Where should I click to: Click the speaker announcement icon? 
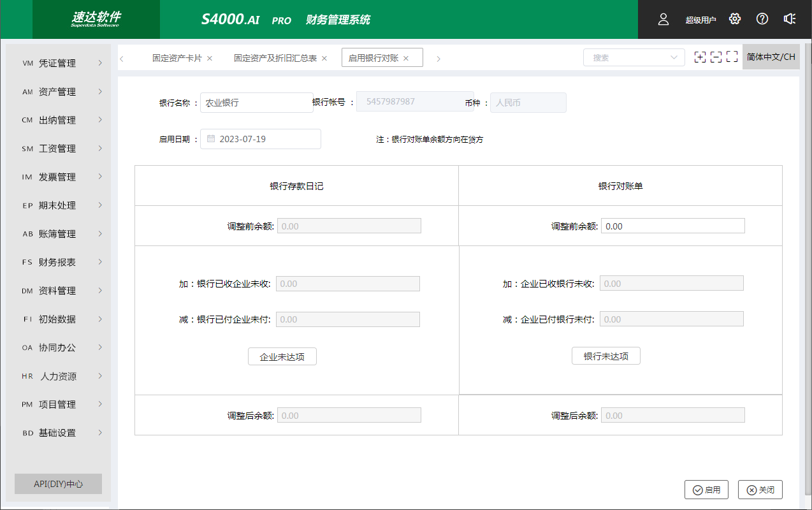pyautogui.click(x=790, y=19)
